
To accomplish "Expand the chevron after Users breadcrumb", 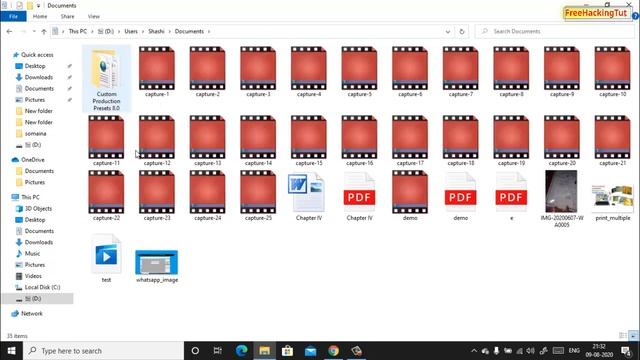I will [x=143, y=31].
